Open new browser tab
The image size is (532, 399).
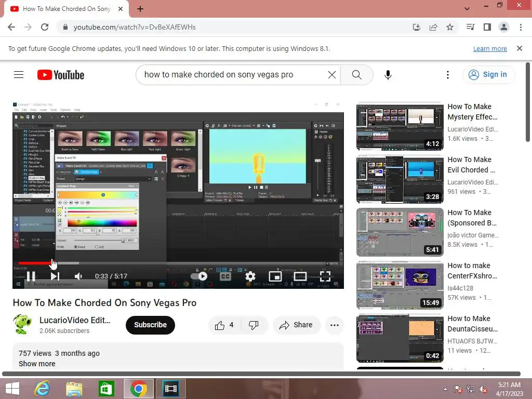tap(140, 9)
